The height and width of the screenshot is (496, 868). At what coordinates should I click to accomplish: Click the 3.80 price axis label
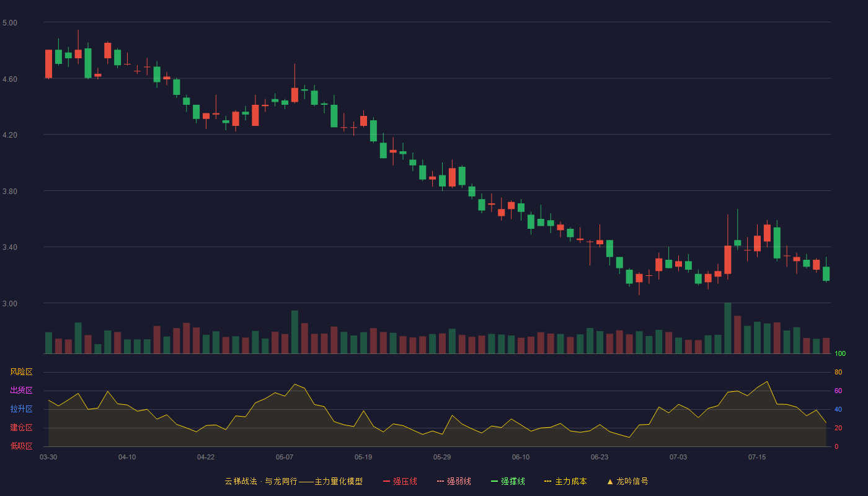tap(10, 192)
